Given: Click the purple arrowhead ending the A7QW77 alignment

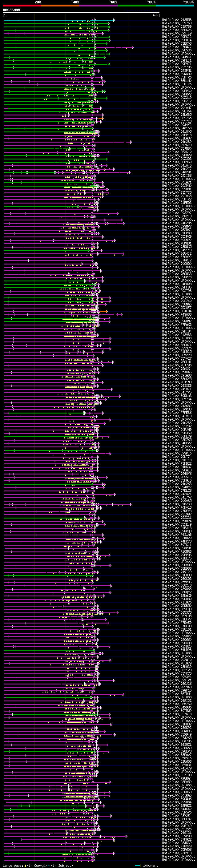Looking at the screenshot, I should pos(133,47).
